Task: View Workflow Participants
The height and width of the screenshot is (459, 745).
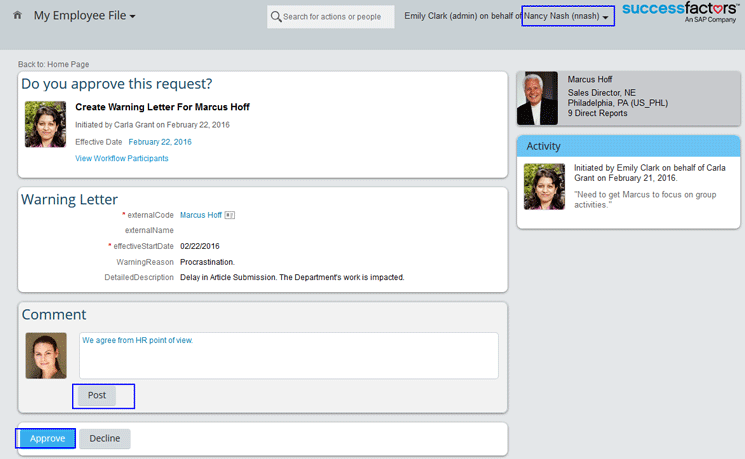Action: (x=122, y=158)
